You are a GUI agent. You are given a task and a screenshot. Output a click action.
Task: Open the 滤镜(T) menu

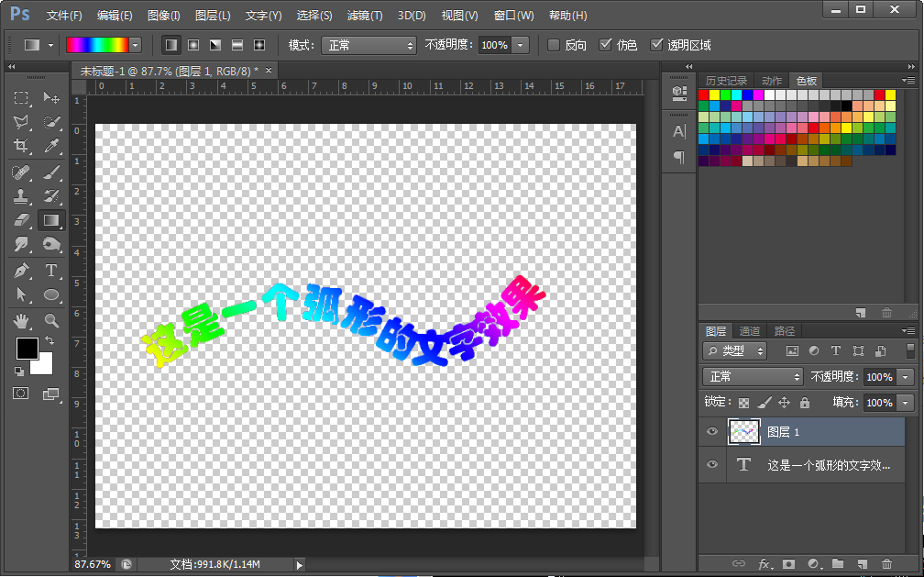[x=365, y=16]
